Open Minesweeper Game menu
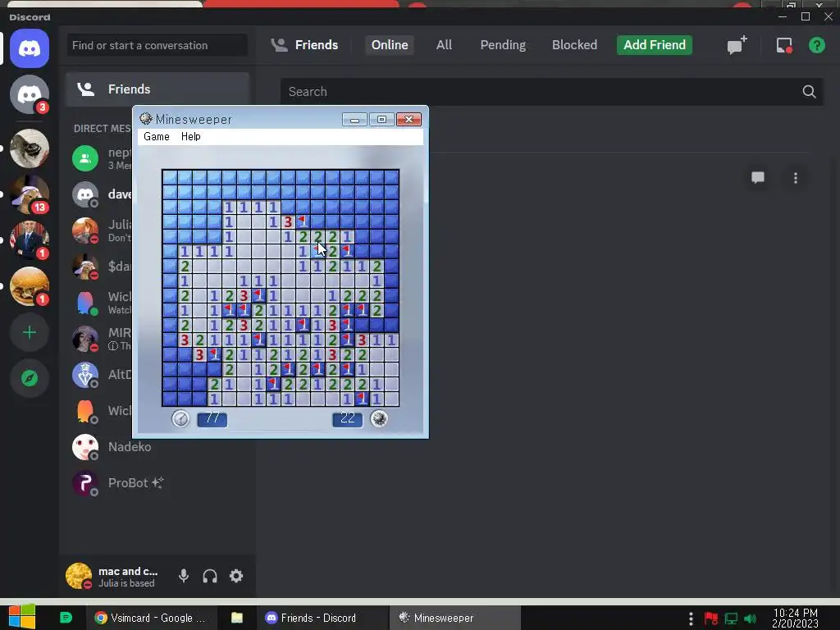The image size is (840, 630). pos(157,137)
